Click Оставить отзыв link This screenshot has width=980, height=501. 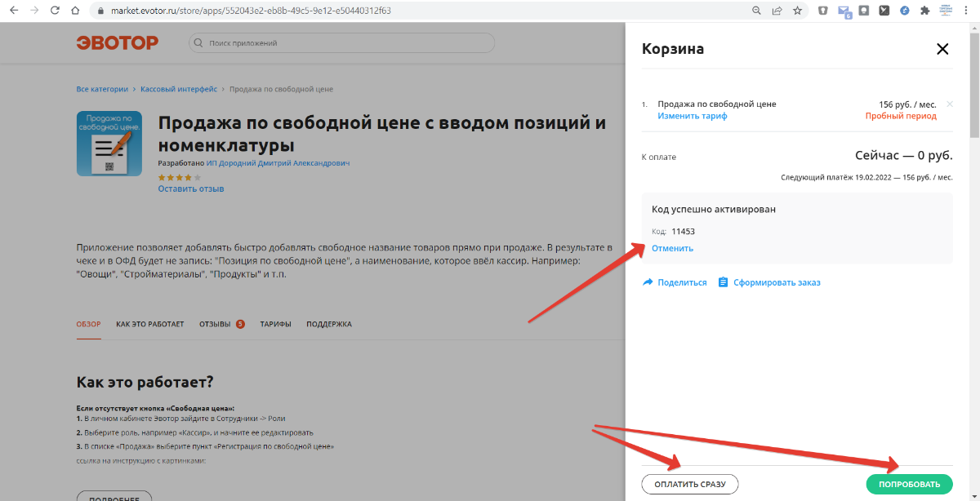(190, 188)
